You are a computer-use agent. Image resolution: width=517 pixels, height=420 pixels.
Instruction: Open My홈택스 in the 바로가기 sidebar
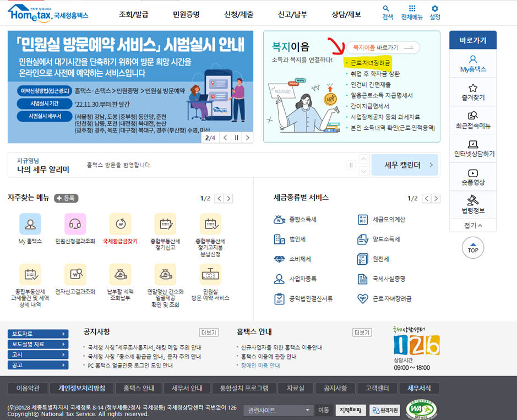(473, 64)
